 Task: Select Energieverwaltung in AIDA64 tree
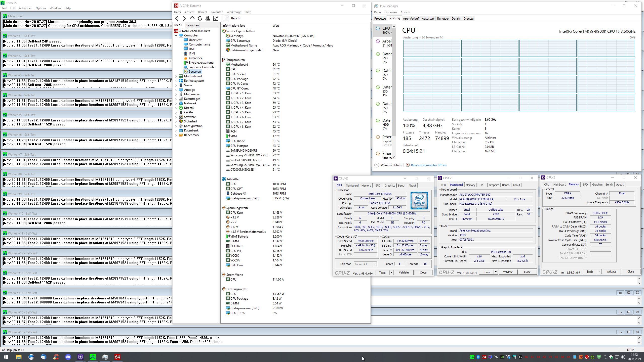coord(201,63)
